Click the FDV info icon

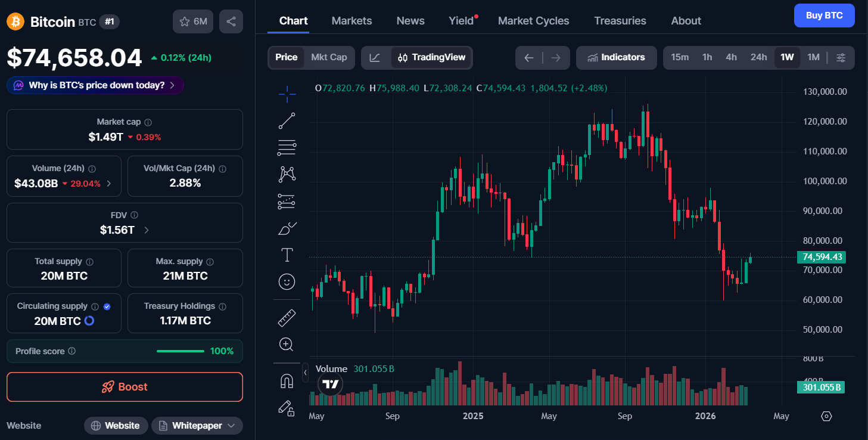(x=135, y=215)
